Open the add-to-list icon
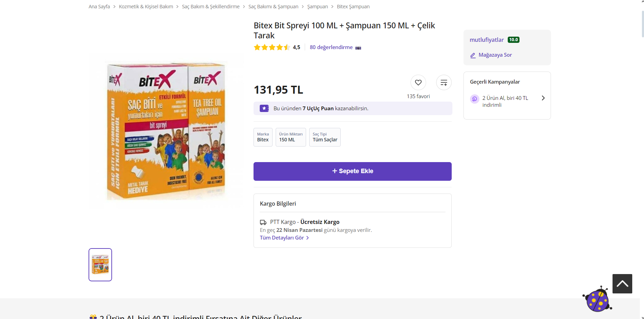Image resolution: width=644 pixels, height=319 pixels. click(x=444, y=83)
